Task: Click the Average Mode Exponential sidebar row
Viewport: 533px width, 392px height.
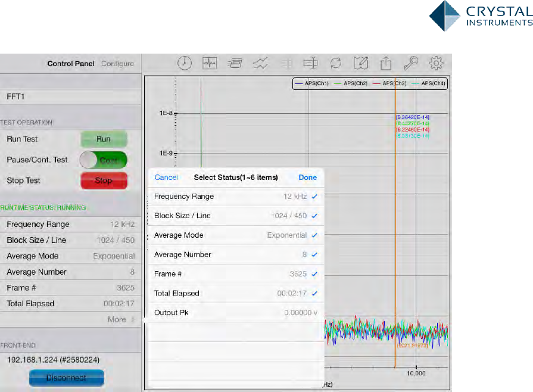Action: [70, 256]
